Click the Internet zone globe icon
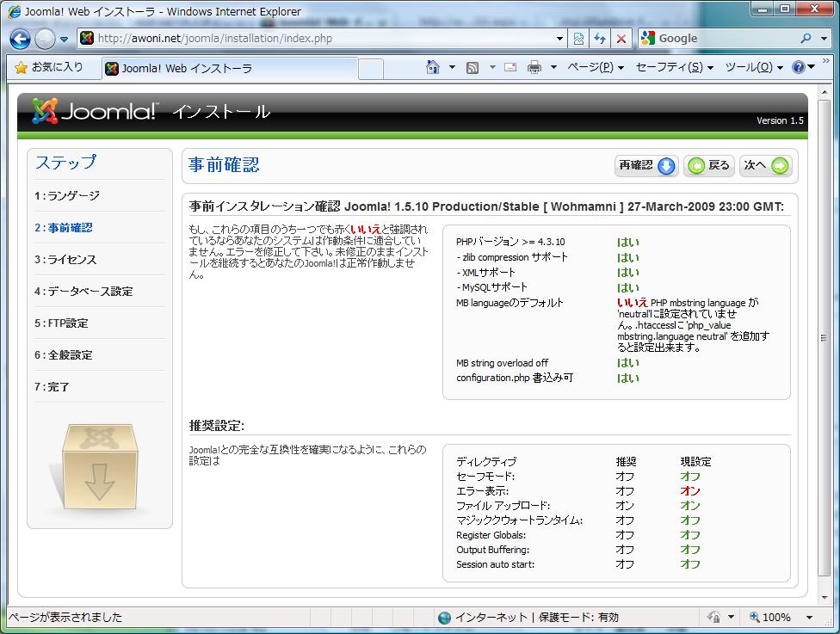 [x=445, y=618]
